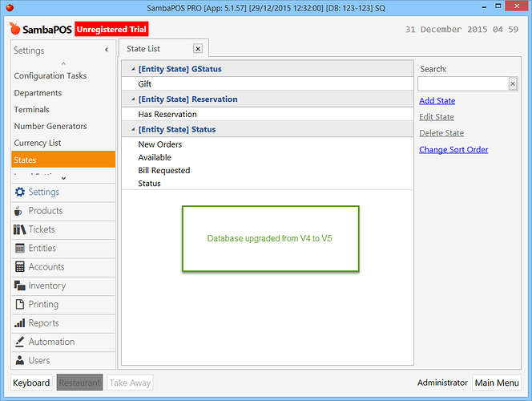Go to Main Menu

click(497, 383)
